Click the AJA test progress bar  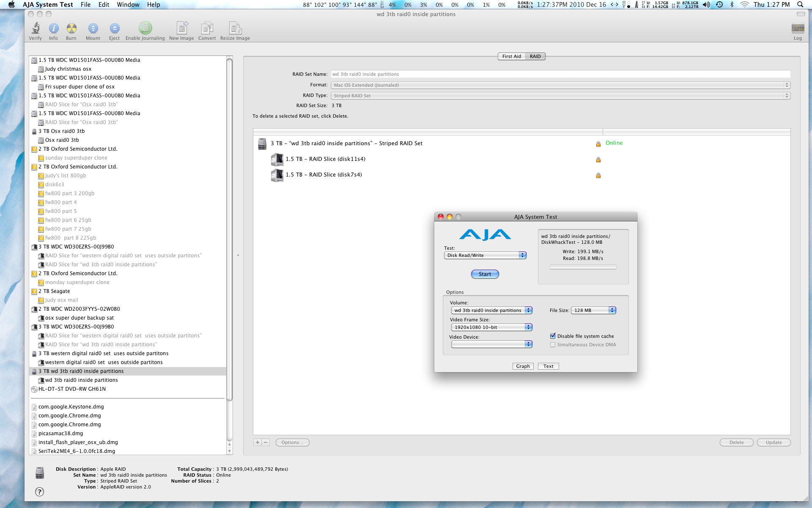583,267
